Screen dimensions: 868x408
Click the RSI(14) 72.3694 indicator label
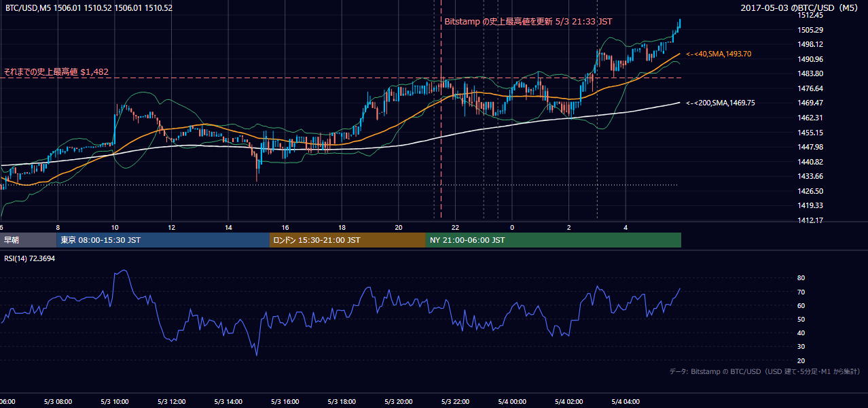29,258
